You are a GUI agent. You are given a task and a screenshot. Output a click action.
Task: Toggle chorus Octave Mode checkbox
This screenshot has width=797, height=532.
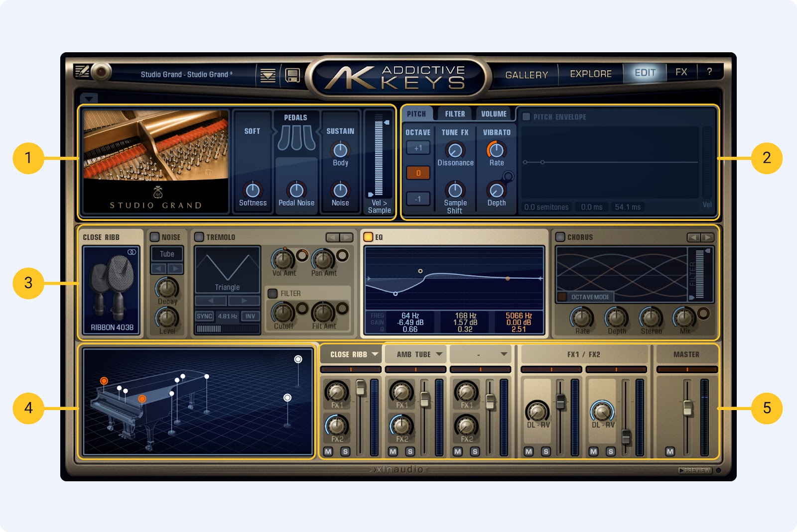point(562,297)
